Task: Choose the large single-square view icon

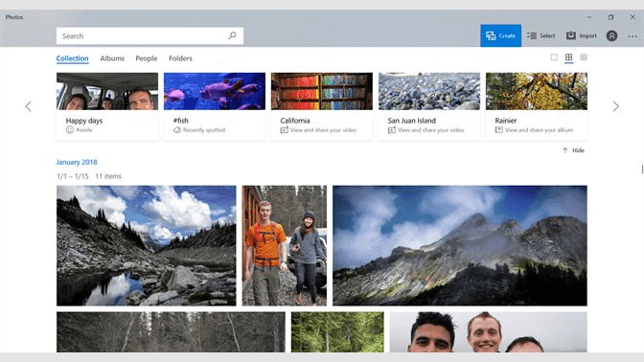Action: point(554,57)
